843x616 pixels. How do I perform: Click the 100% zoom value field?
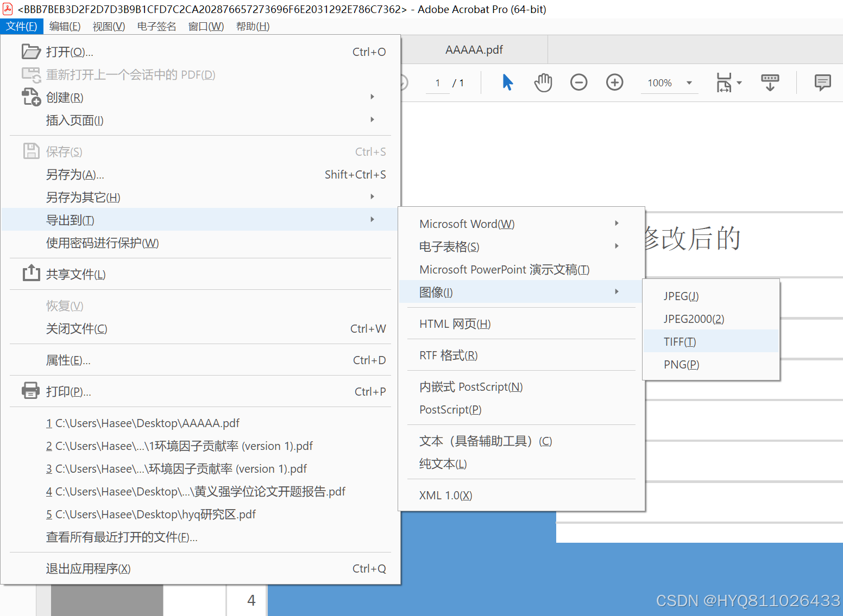tap(660, 83)
